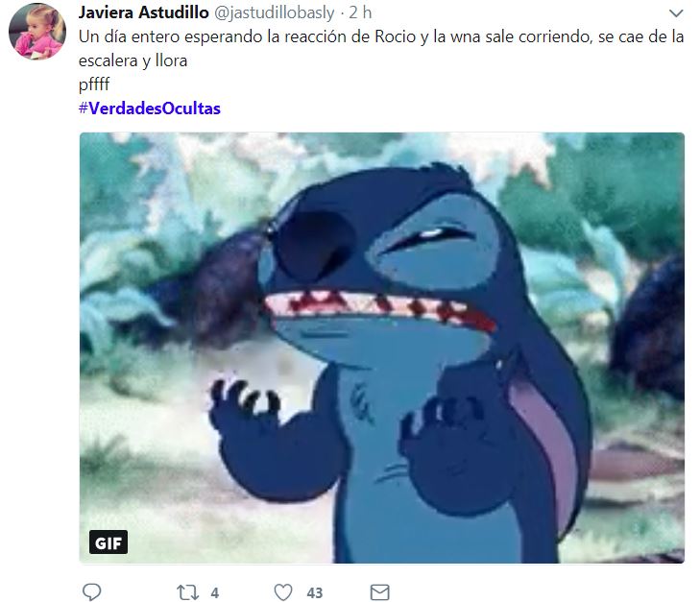Like the tweet with the heart icon
The width and height of the screenshot is (700, 602).
click(x=283, y=592)
